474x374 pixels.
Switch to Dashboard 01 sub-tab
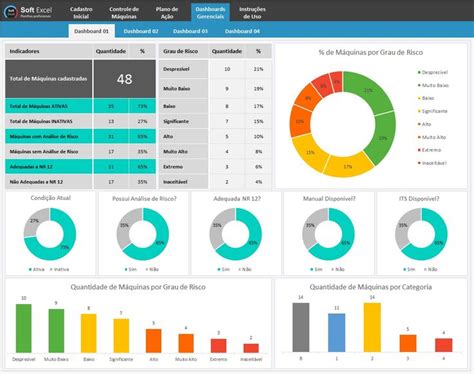[x=92, y=31]
